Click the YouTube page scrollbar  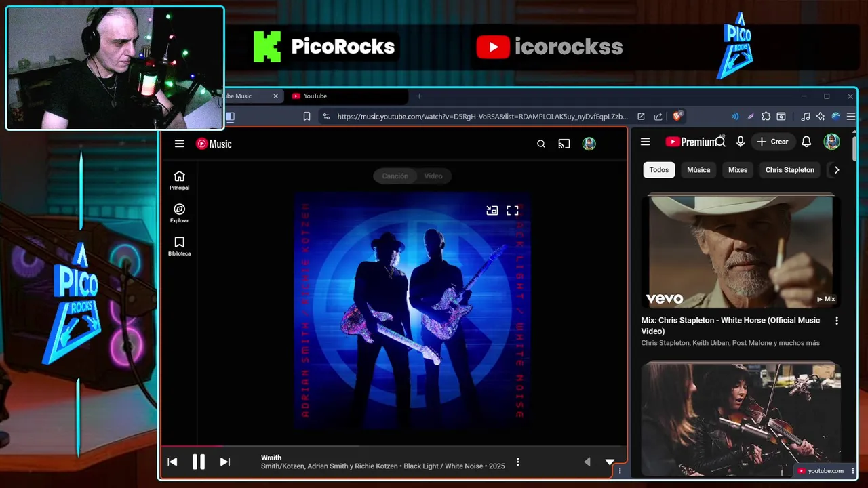[x=854, y=149]
